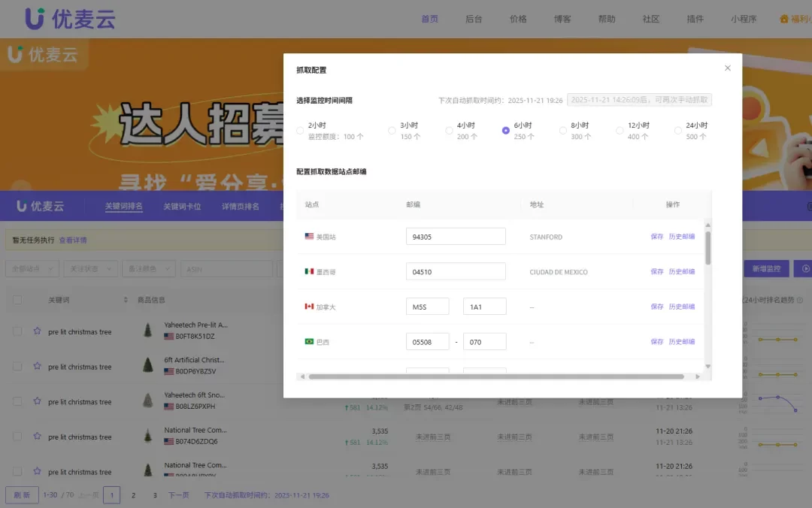Select the 2小时 monitoring interval
The image size is (812, 508).
click(x=298, y=130)
